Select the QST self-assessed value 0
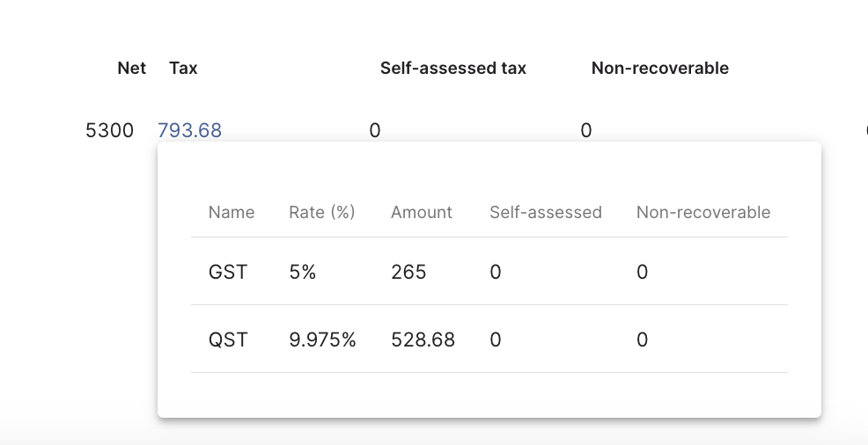This screenshot has height=445, width=868. [496, 339]
